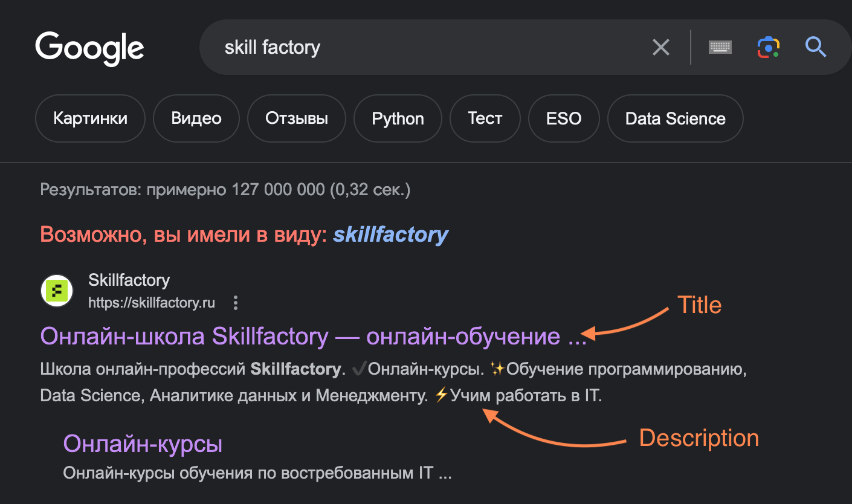Clear the search query with X
Image resolution: width=852 pixels, height=504 pixels.
click(661, 47)
